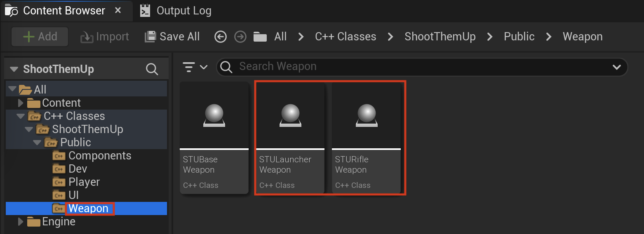Click the back navigation arrow icon
This screenshot has height=234, width=644.
[x=221, y=37]
